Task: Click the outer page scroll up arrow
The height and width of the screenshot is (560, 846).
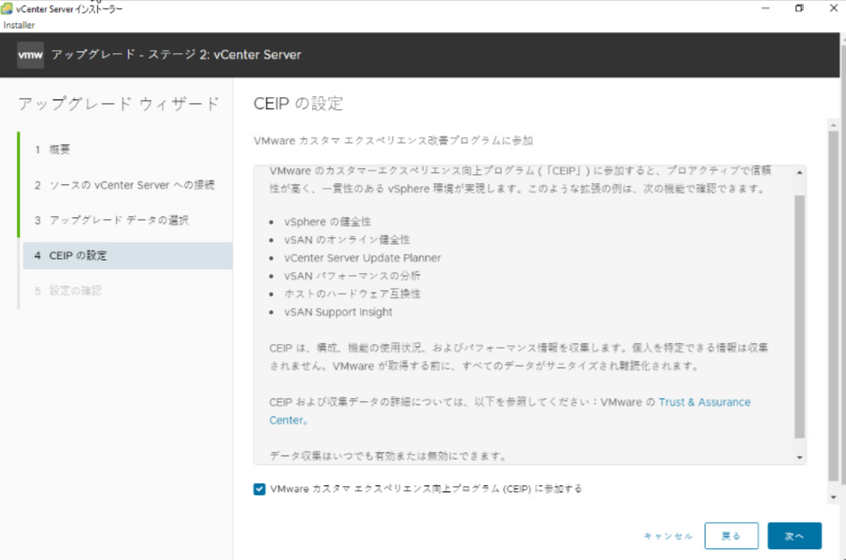Action: pyautogui.click(x=834, y=125)
